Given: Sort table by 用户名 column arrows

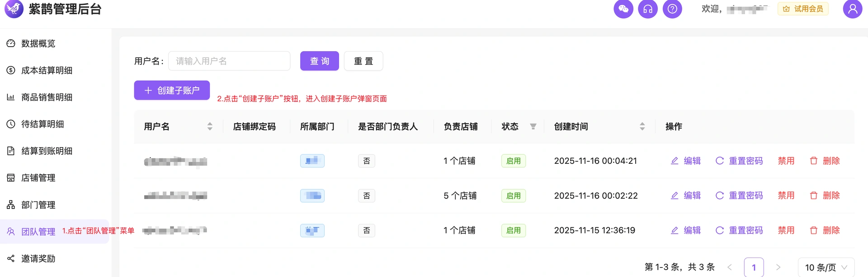Looking at the screenshot, I should (x=210, y=126).
